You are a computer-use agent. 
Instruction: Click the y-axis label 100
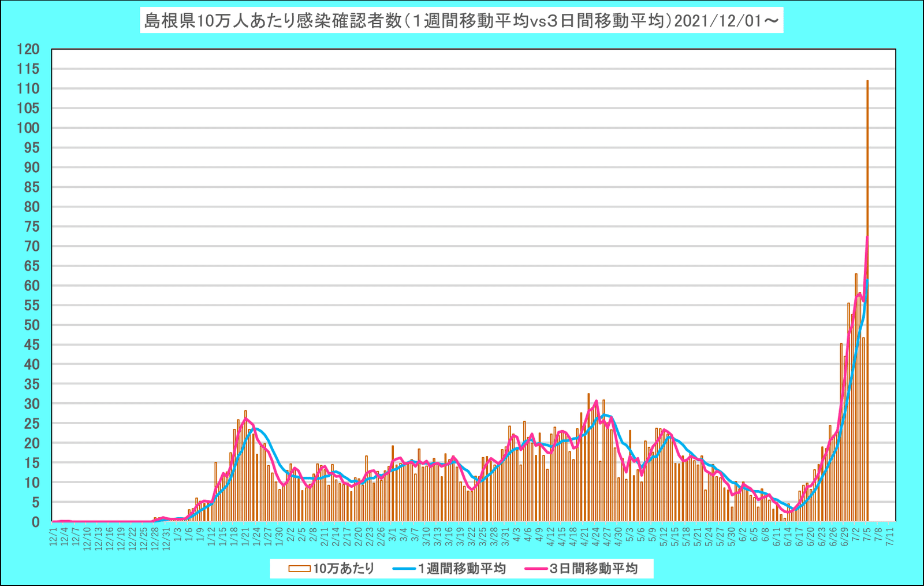pyautogui.click(x=28, y=128)
